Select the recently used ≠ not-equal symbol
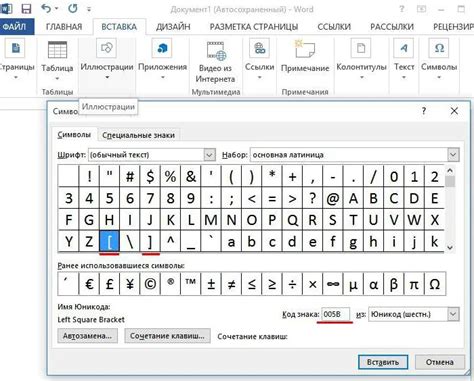 coord(231,284)
